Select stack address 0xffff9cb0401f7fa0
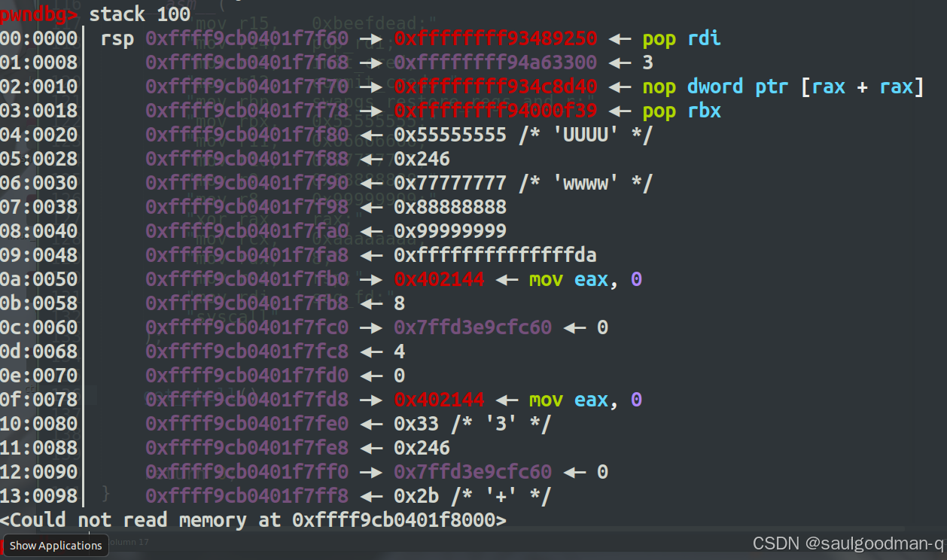This screenshot has width=947, height=560. click(x=247, y=231)
